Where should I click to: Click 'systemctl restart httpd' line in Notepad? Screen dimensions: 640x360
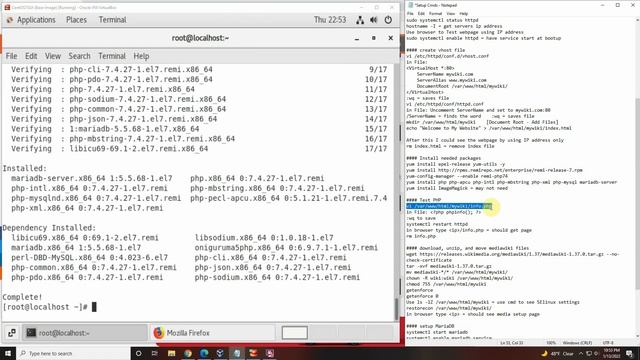tap(437, 224)
